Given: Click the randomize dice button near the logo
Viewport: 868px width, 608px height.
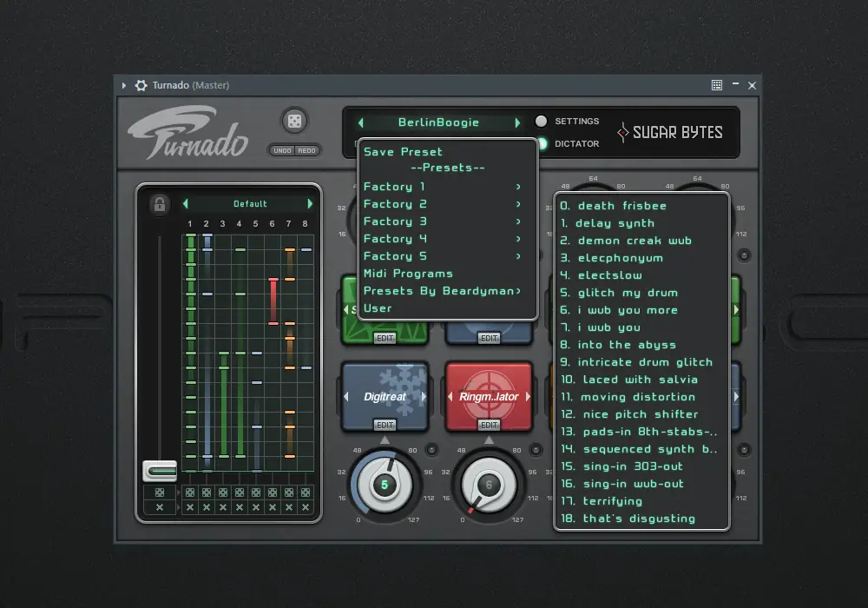Looking at the screenshot, I should point(294,122).
